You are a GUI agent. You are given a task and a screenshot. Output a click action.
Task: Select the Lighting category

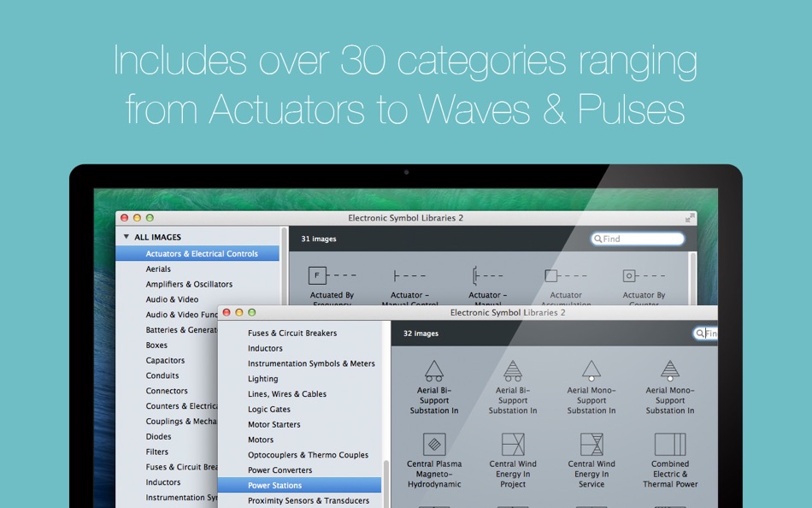(x=262, y=379)
